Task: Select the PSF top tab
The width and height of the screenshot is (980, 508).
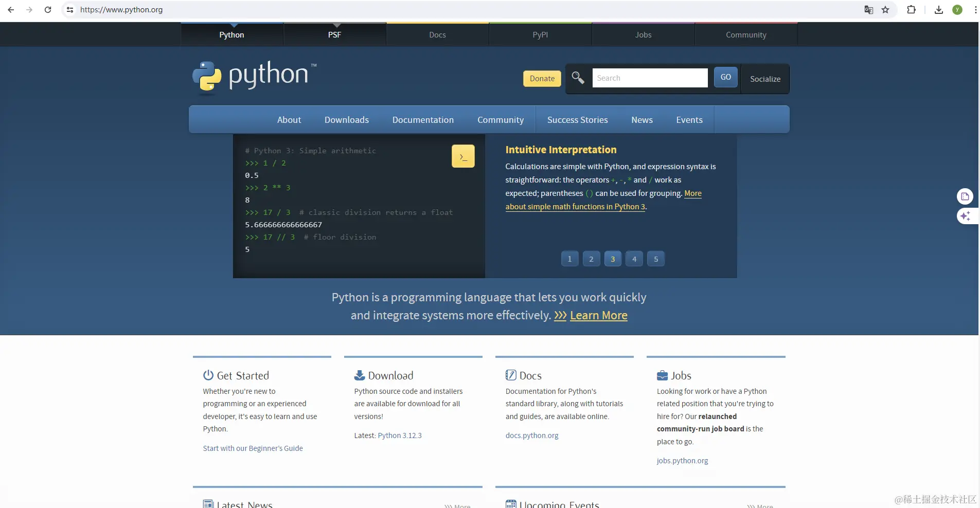Action: tap(335, 34)
